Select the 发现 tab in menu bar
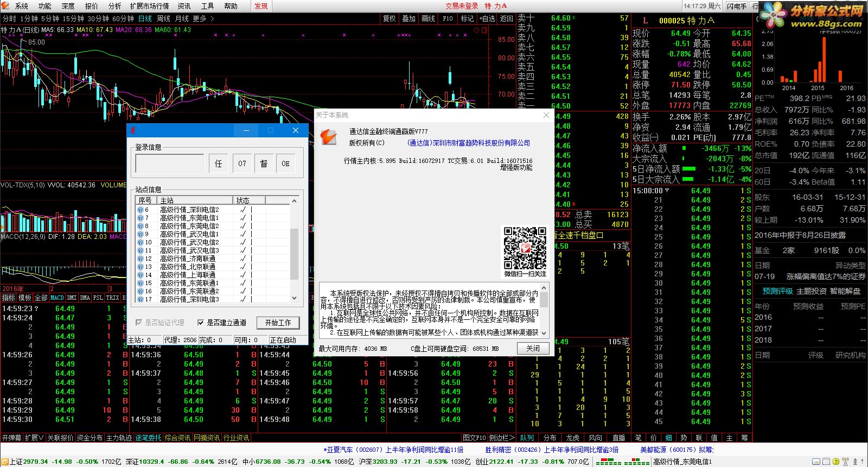 point(261,6)
